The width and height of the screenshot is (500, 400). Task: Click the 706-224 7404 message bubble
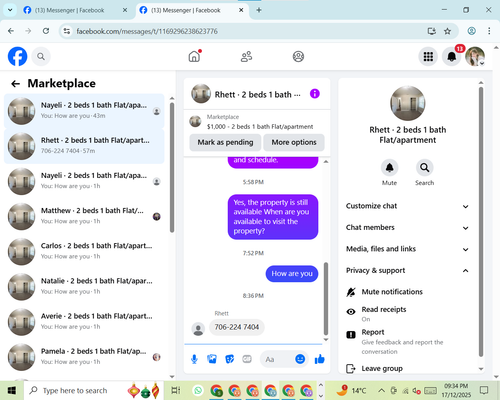237,327
